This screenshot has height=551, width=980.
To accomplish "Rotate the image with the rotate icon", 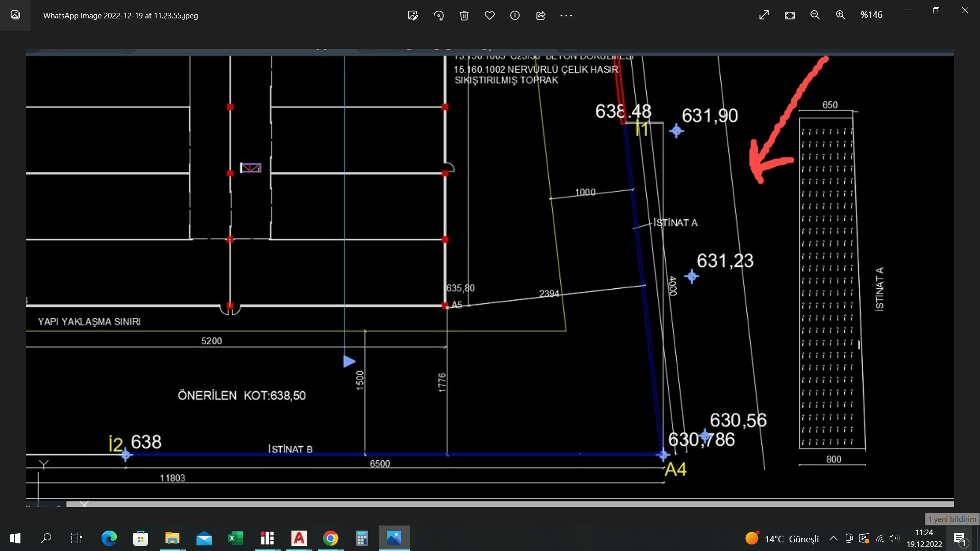I will click(x=438, y=15).
